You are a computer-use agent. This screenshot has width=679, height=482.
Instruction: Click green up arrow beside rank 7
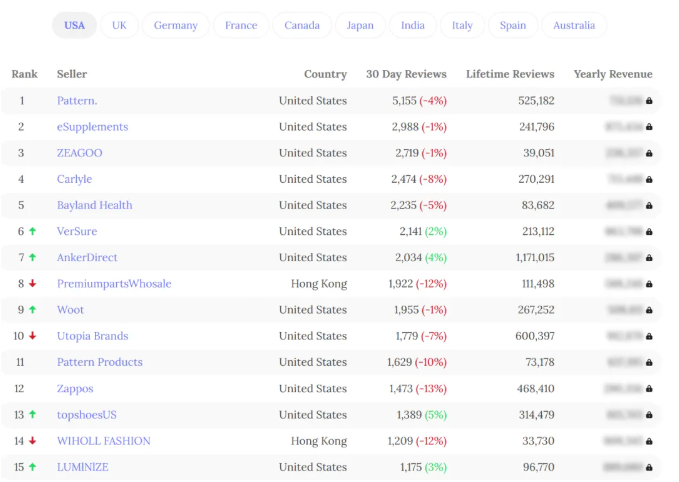point(32,257)
